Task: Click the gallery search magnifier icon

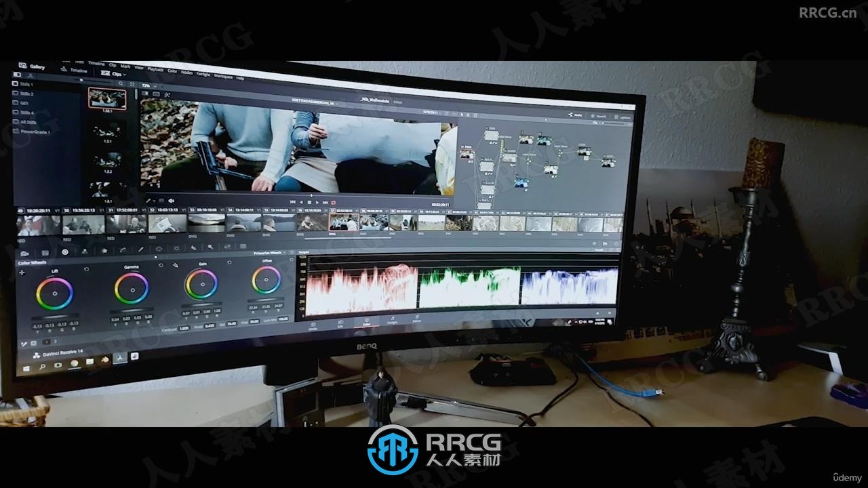Action: (121, 83)
